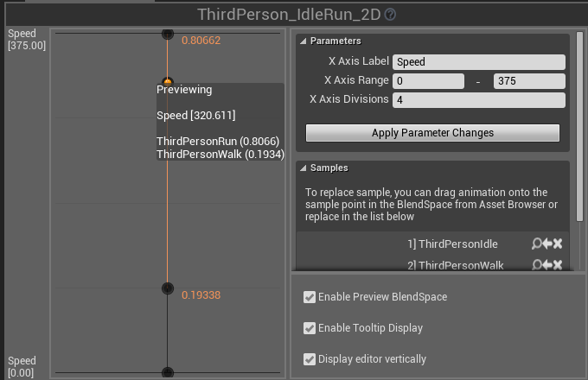Click the 0.80662 weight value

click(201, 41)
